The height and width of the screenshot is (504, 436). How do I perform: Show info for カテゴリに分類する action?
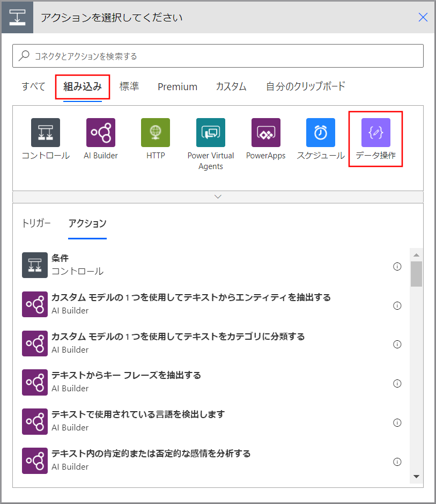[397, 344]
